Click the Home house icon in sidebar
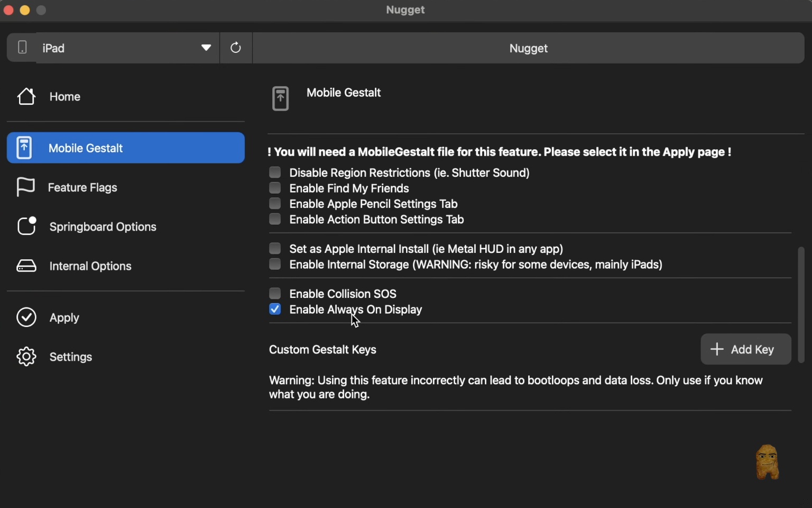812x508 pixels. 26,96
